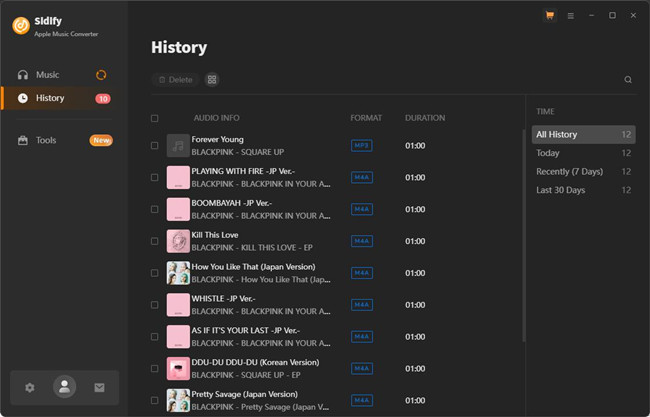The height and width of the screenshot is (417, 650).
Task: Check the WHISTLE -JP Ver.- checkbox
Action: pyautogui.click(x=155, y=305)
